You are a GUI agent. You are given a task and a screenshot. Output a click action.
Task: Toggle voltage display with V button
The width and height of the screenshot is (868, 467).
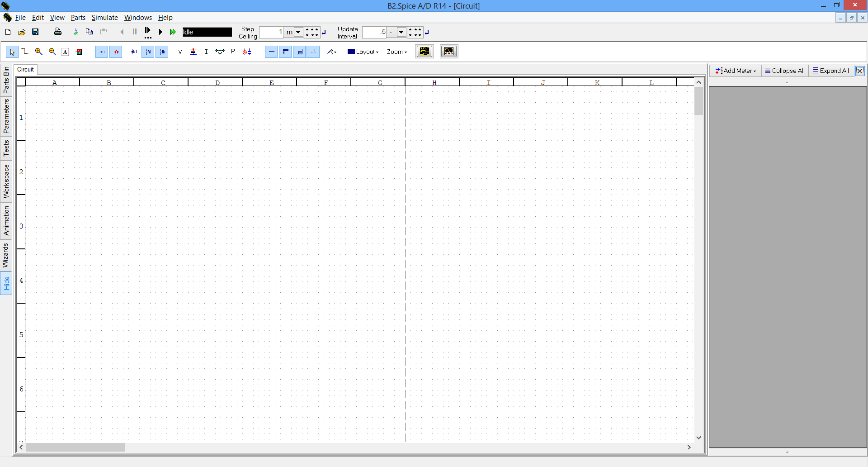click(180, 52)
